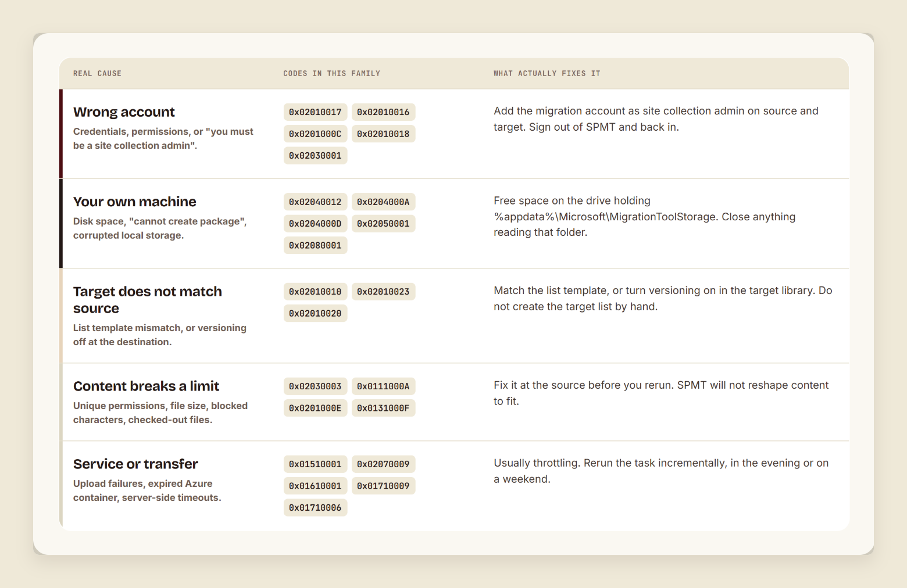Screen dimensions: 907x588
Task: Click the 0x0131000F code chip
Action: pyautogui.click(x=383, y=408)
